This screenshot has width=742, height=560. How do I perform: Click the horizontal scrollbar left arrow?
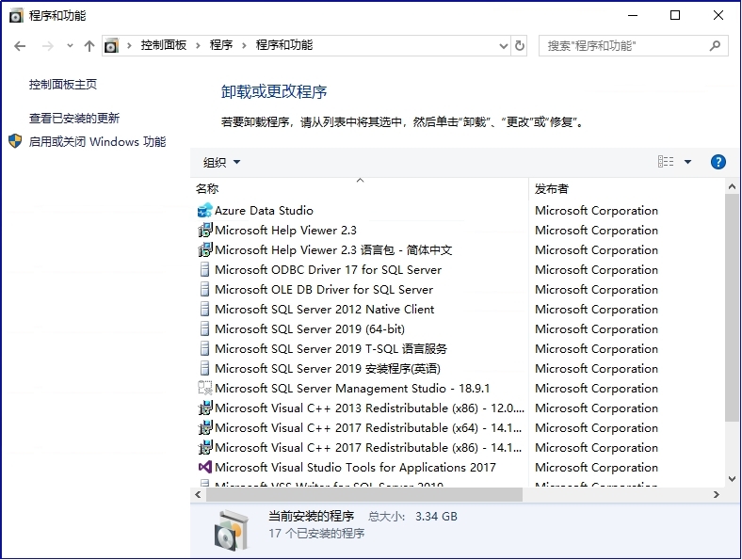(x=198, y=495)
